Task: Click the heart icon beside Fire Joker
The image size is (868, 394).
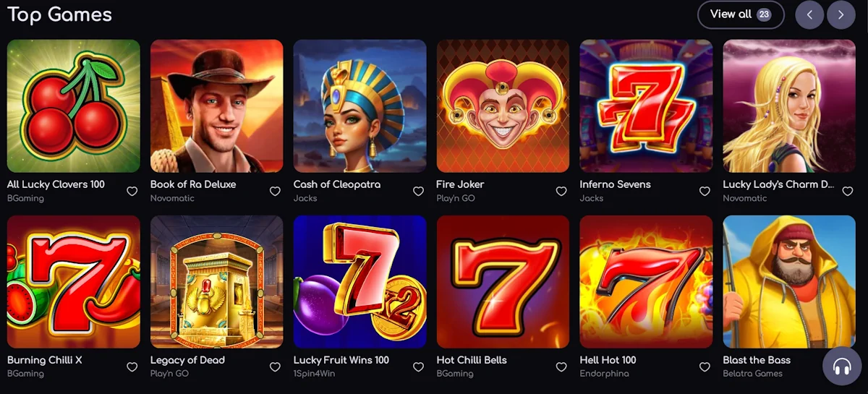Action: tap(561, 192)
